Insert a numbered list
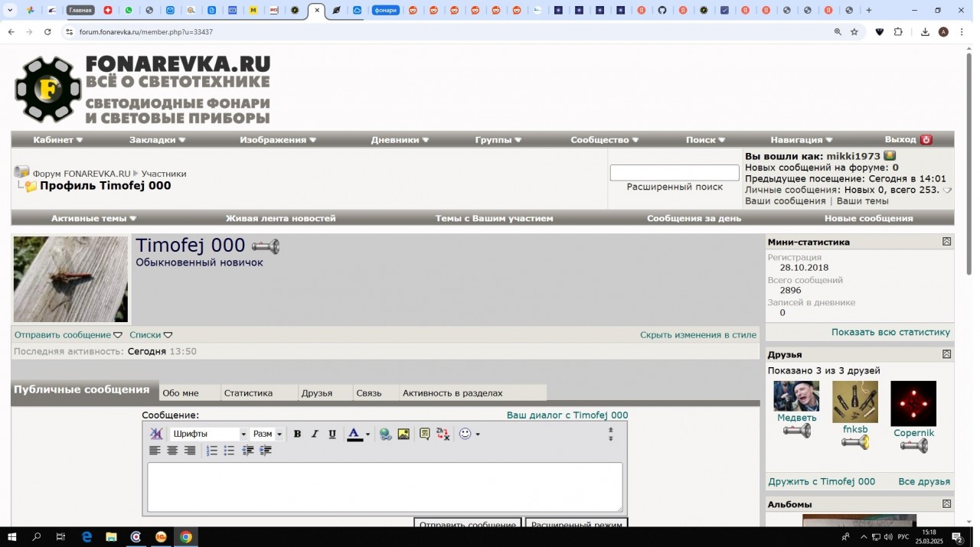The width and height of the screenshot is (980, 547). [x=212, y=451]
